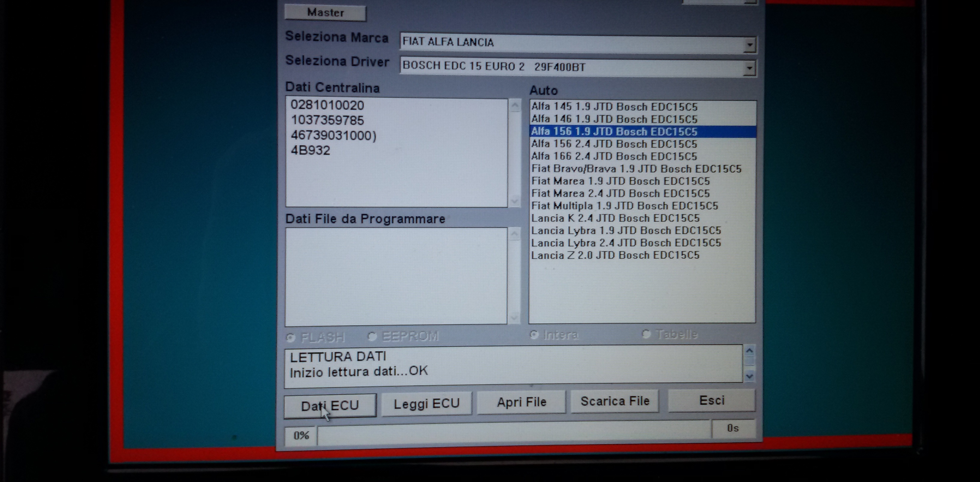
Task: Click the 0% progress indicator
Action: 301,435
